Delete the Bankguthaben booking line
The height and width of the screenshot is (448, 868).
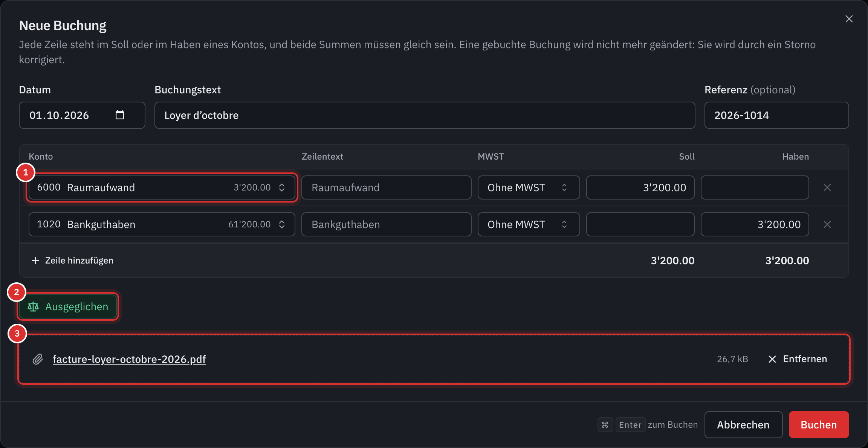(x=827, y=224)
